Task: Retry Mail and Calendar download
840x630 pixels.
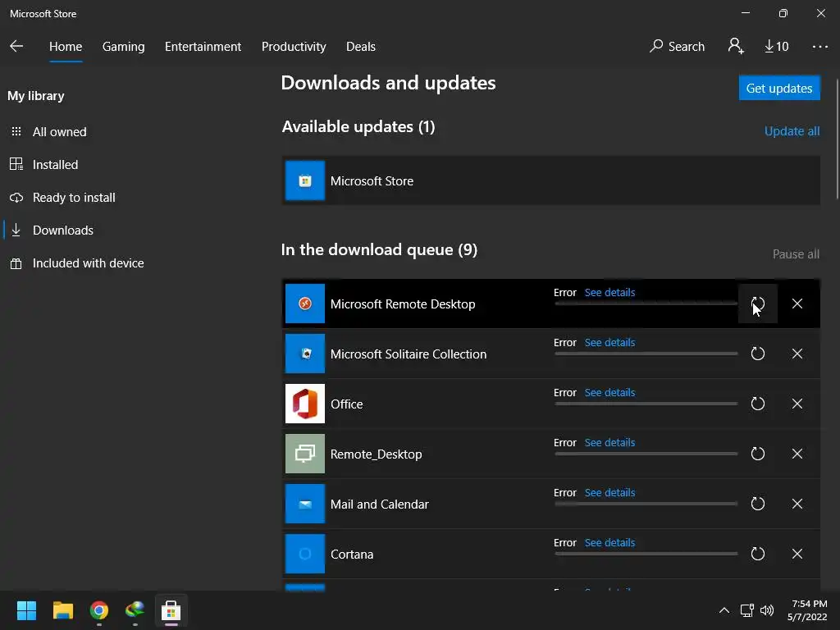Action: pos(757,504)
